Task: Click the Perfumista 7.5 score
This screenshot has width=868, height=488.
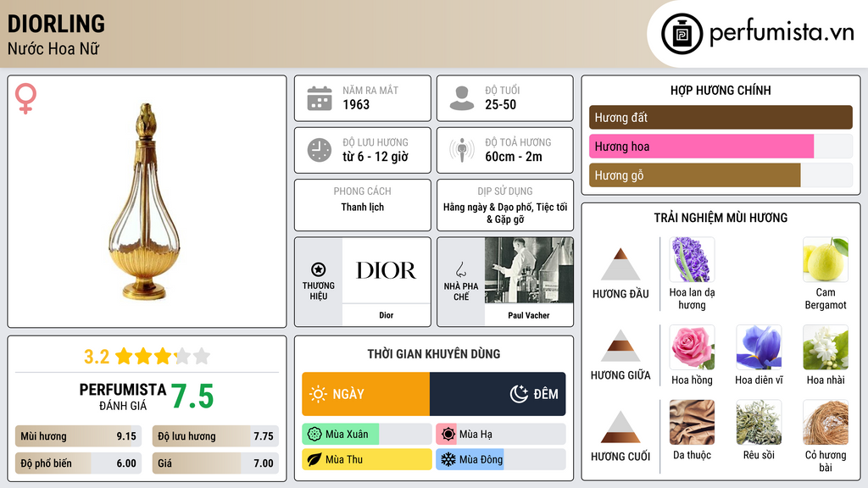Action: [x=192, y=396]
